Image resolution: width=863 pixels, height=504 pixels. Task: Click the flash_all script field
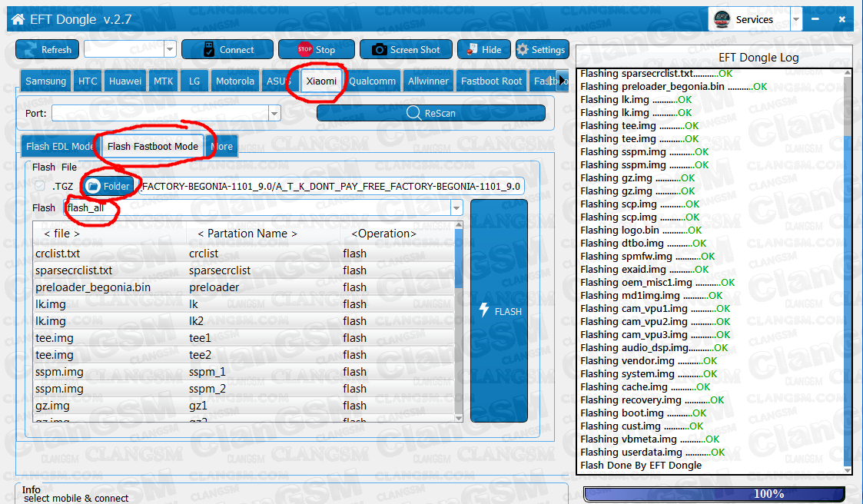point(258,208)
